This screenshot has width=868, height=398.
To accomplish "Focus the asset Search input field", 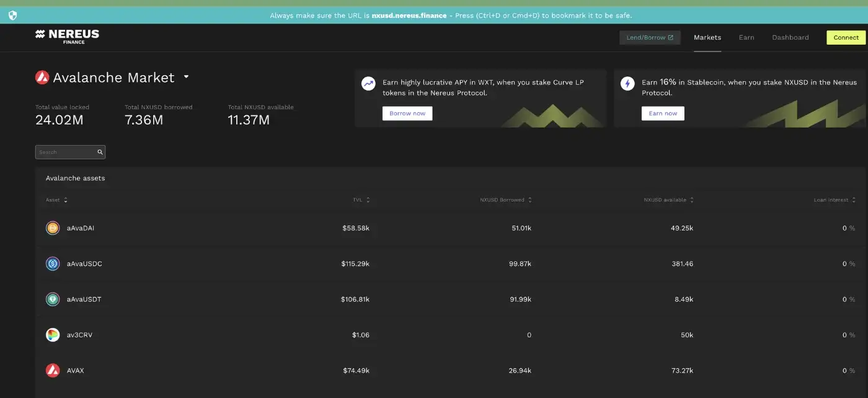I will point(65,152).
